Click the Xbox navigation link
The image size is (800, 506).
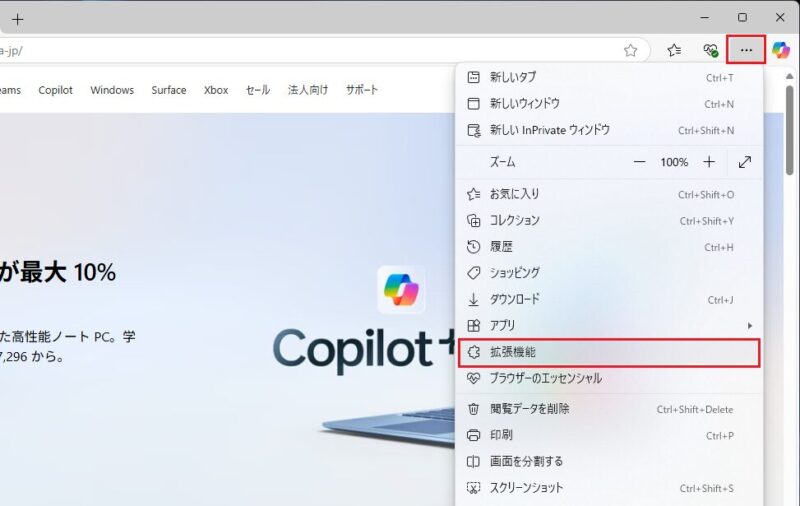point(216,90)
